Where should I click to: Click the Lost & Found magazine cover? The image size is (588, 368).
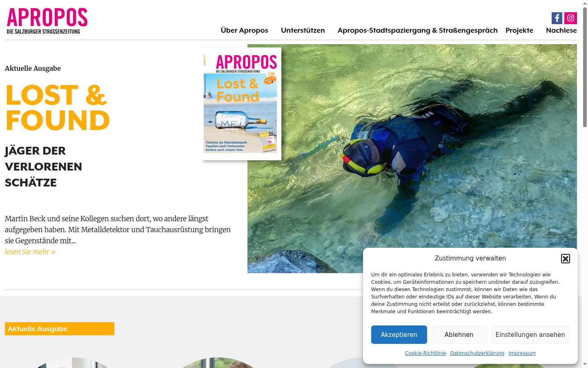[242, 104]
